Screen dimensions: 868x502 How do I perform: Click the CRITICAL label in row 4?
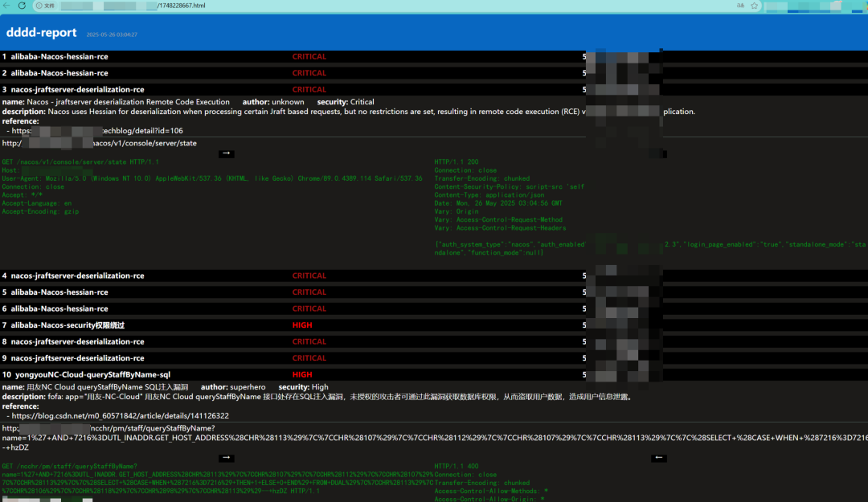click(309, 275)
